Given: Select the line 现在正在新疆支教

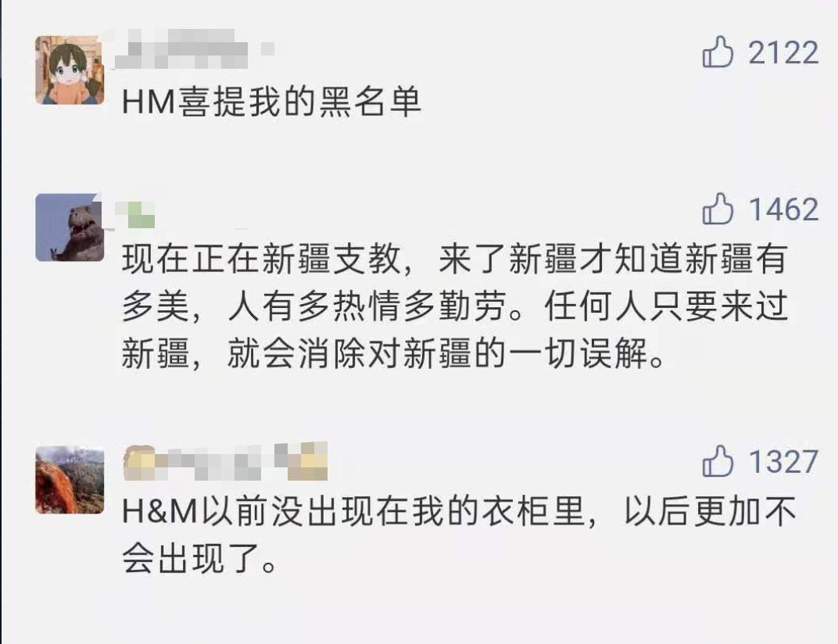Looking at the screenshot, I should click(454, 259).
